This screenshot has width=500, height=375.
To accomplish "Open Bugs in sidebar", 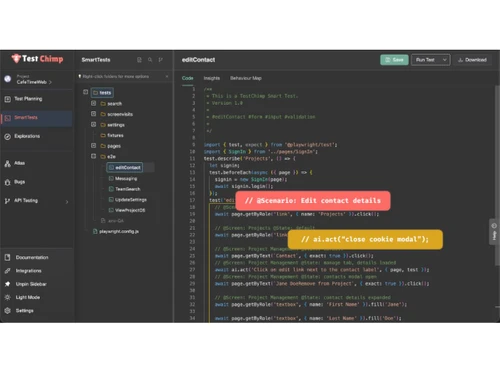I will pyautogui.click(x=19, y=182).
